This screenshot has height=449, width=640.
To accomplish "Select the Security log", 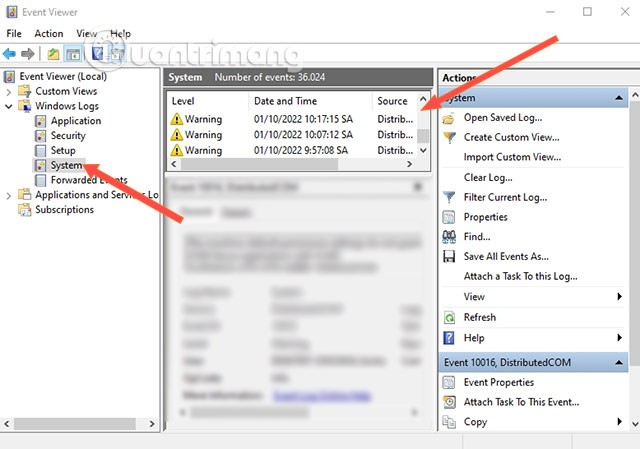I will pos(68,136).
